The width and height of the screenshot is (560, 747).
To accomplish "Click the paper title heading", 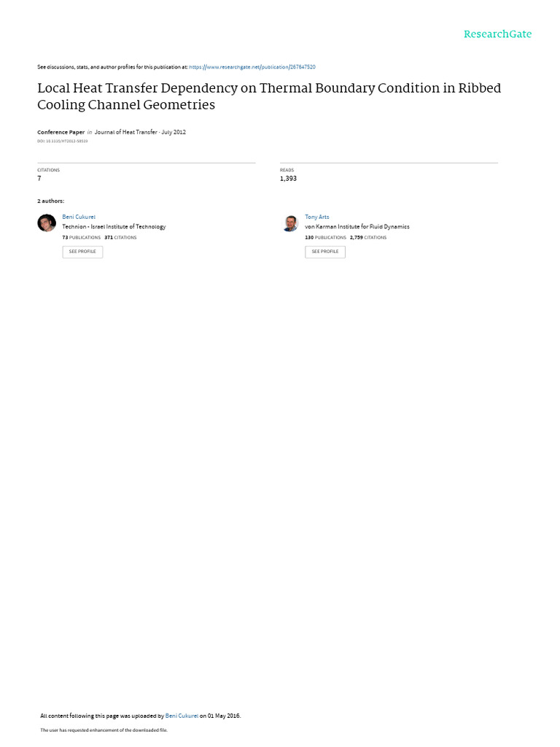I will coord(269,96).
